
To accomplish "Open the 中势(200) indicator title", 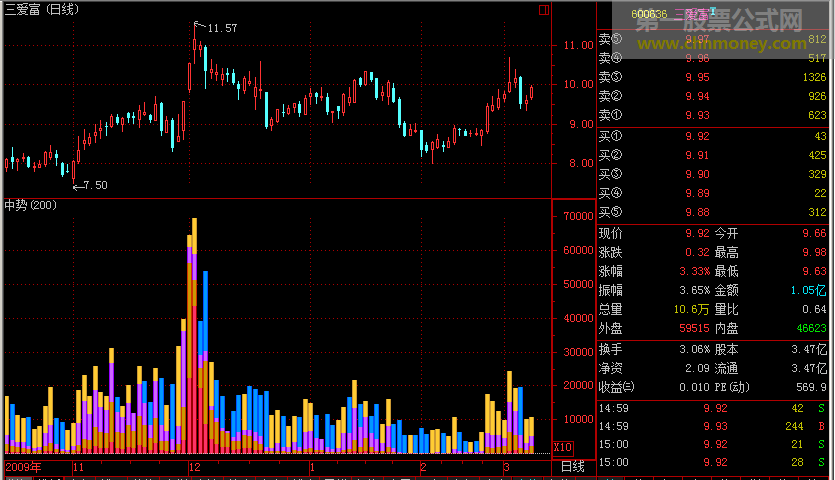I will click(31, 205).
